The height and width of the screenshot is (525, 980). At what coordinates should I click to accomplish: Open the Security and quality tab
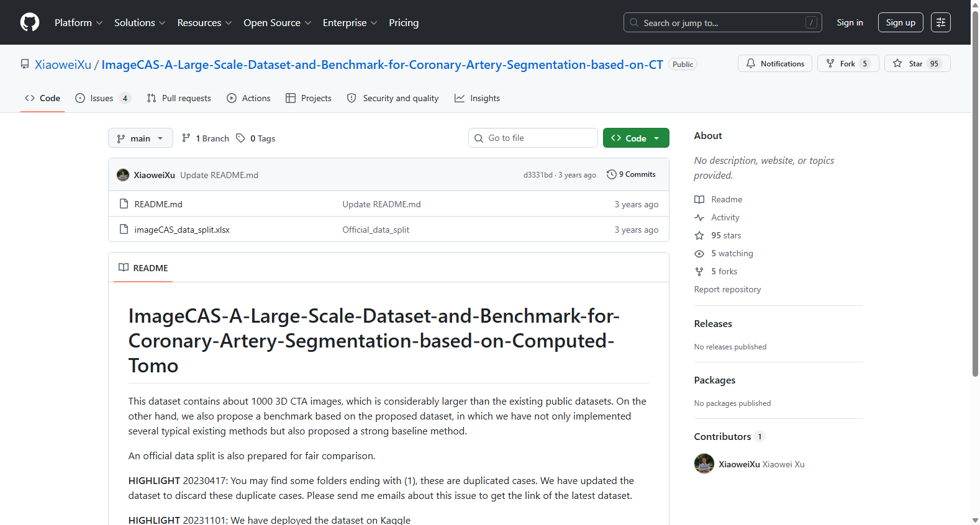[x=392, y=98]
